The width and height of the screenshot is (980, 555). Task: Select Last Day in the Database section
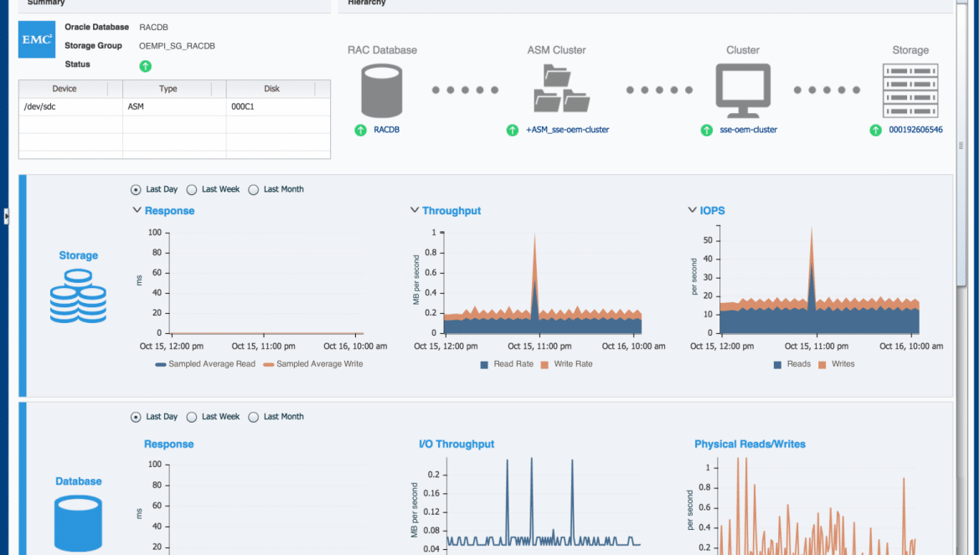pyautogui.click(x=136, y=417)
